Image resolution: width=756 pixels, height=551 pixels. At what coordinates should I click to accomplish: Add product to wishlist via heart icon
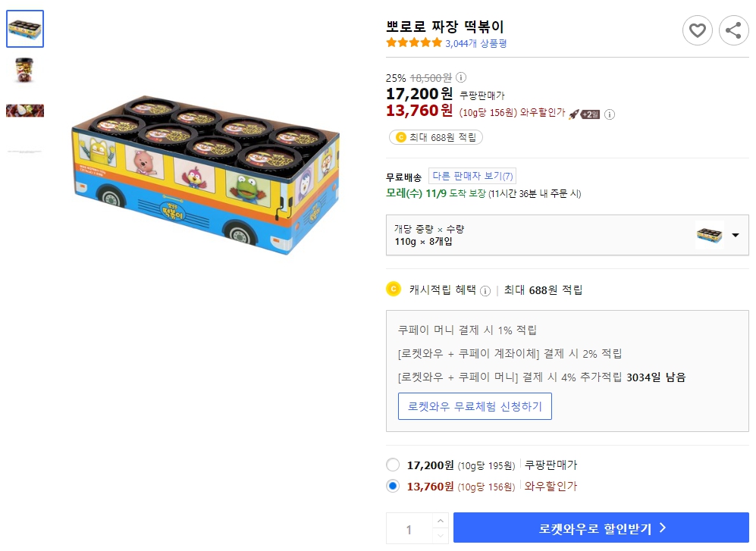pos(697,30)
